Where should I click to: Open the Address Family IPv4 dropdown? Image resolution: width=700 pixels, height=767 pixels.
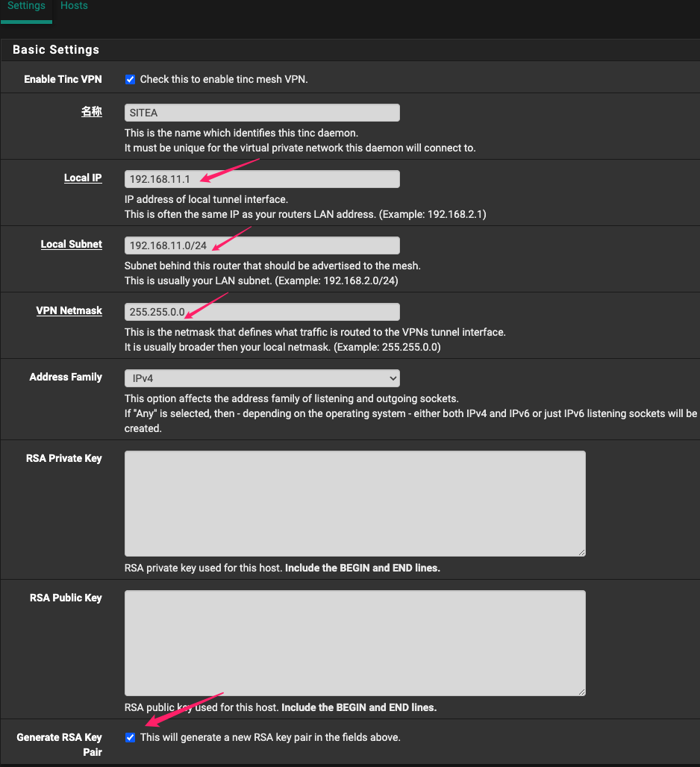(262, 378)
